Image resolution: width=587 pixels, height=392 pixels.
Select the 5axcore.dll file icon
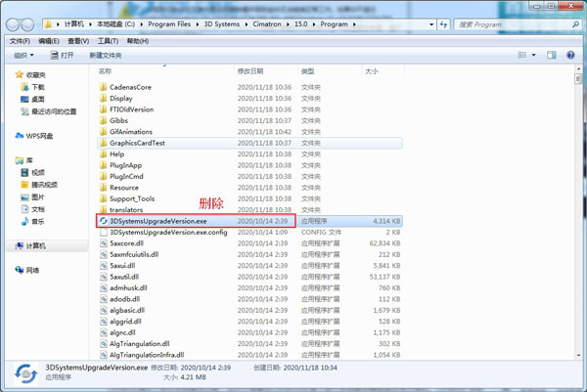104,243
